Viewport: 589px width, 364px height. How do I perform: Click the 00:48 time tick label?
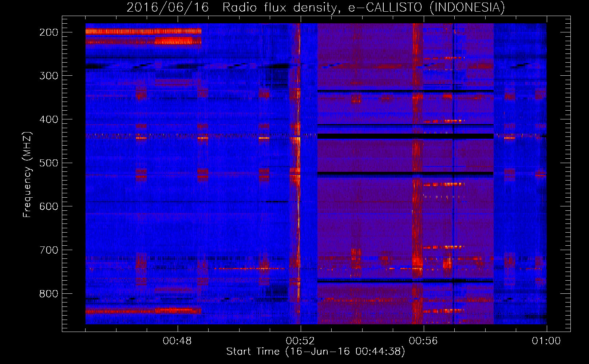177,341
